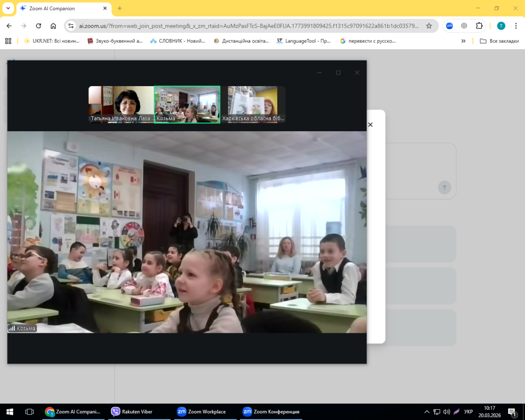Open Chrome three-dot menu
The height and width of the screenshot is (420, 525).
point(515,26)
